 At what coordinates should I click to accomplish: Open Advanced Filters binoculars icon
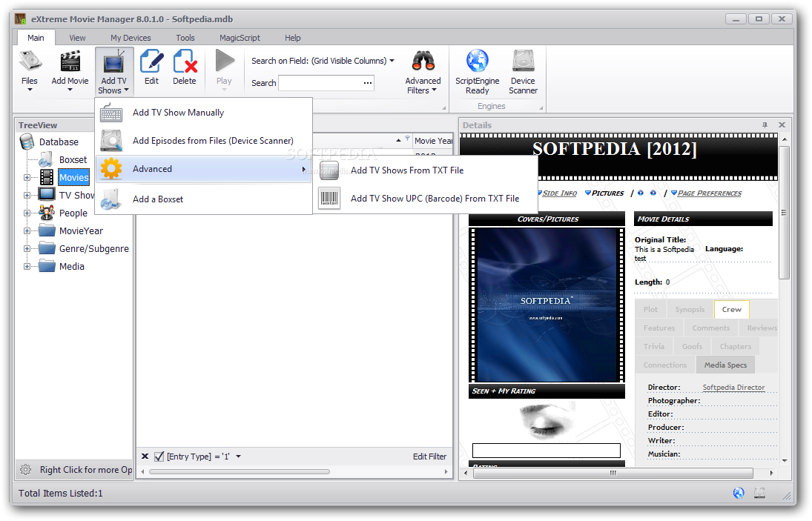click(423, 61)
